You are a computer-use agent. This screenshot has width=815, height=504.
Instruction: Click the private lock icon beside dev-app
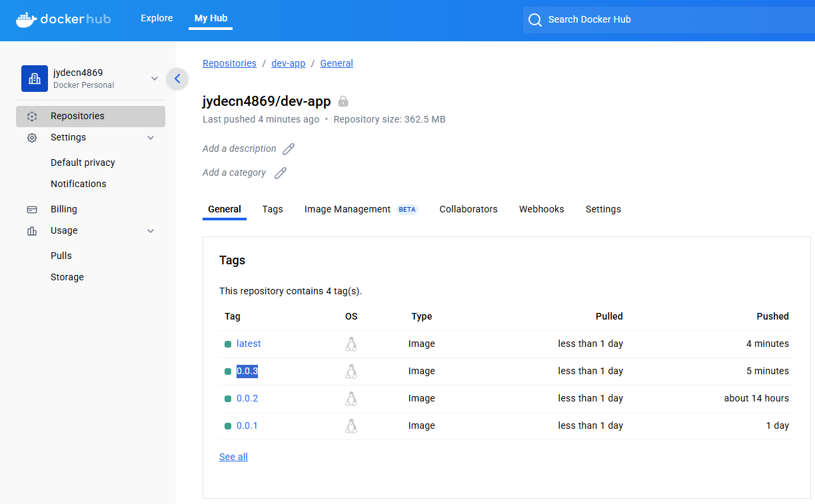point(343,101)
